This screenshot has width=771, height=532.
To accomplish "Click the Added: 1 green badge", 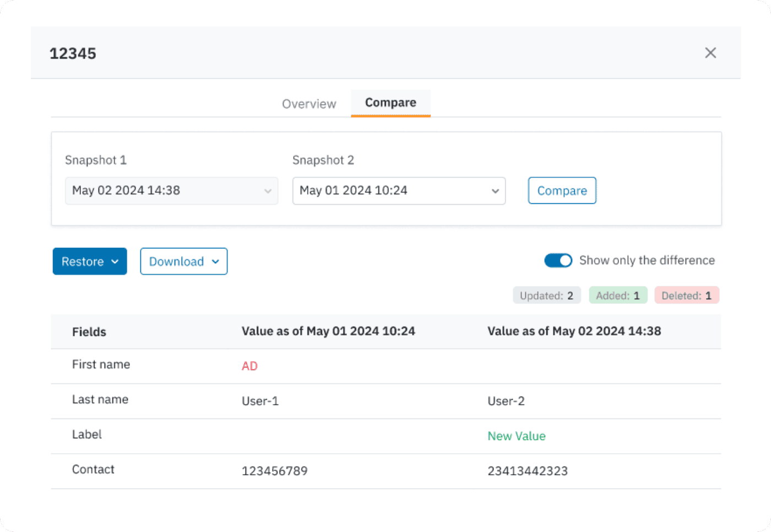I will [617, 296].
